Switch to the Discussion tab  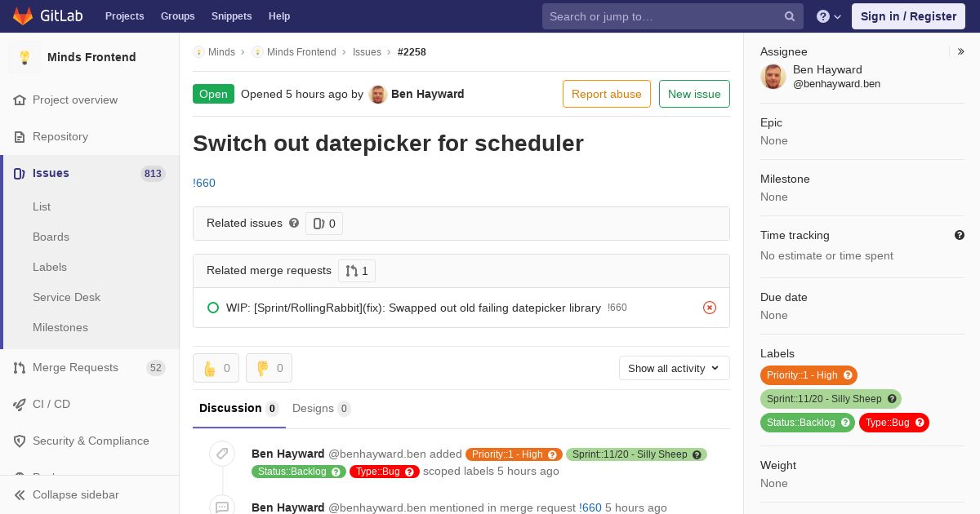pos(239,409)
